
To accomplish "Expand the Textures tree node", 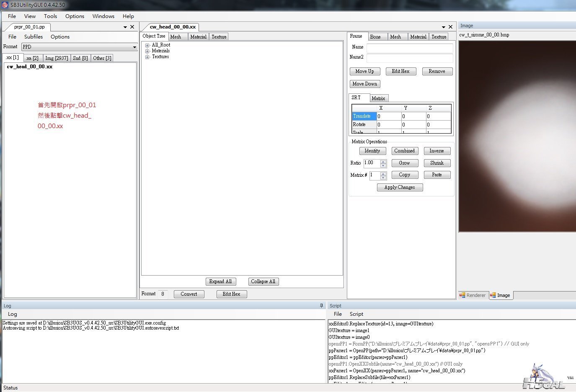I will pyautogui.click(x=147, y=57).
